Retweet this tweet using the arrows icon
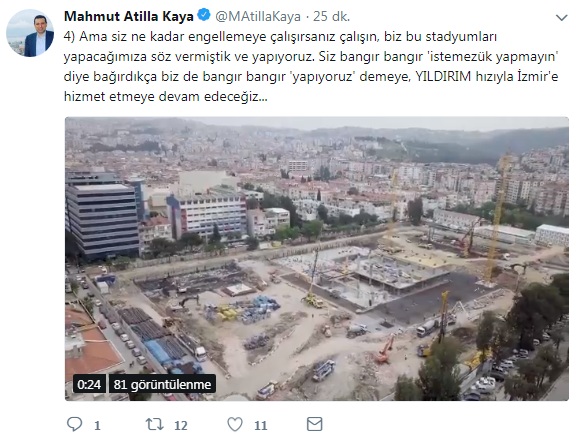576x440 pixels. [155, 424]
